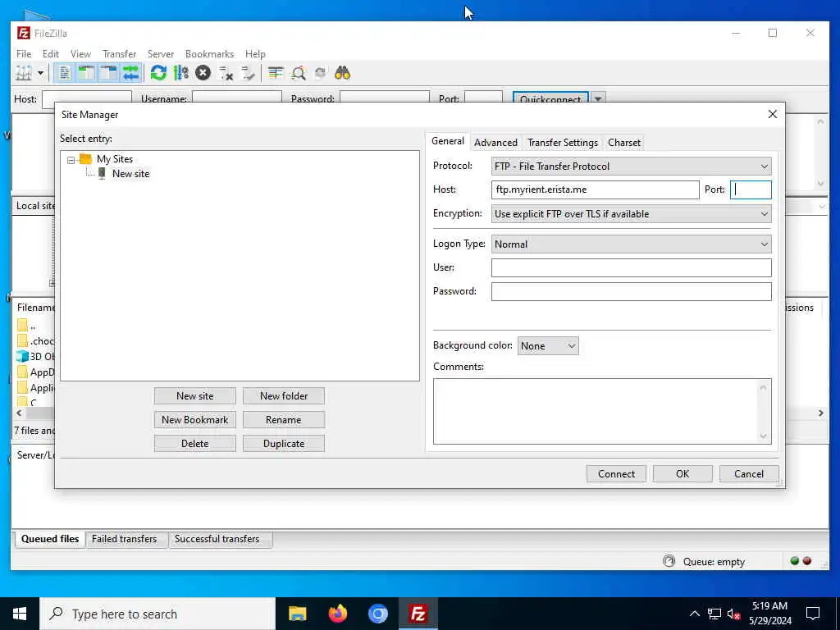Click the Comments text area

point(602,412)
